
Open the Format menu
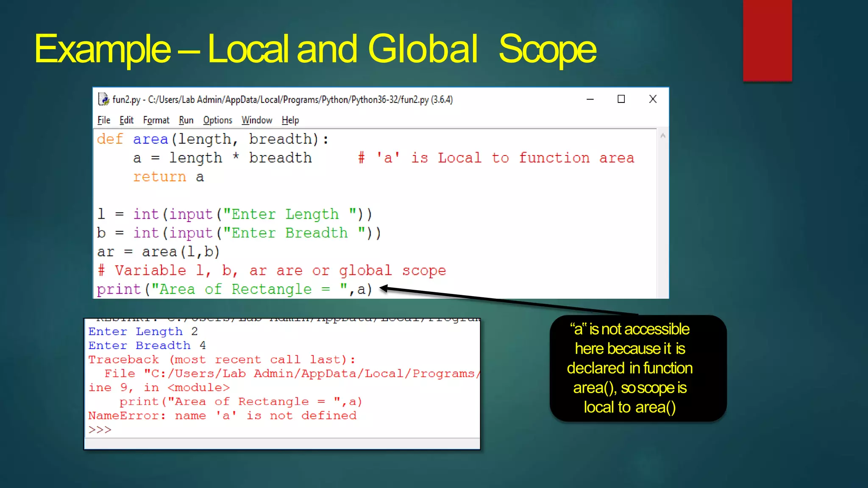(x=156, y=120)
